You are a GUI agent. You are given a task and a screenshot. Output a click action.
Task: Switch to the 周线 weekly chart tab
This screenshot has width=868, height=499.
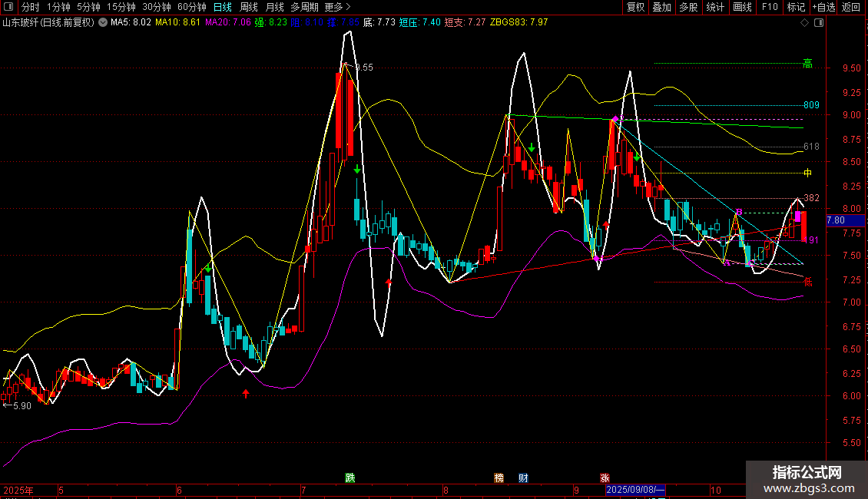click(249, 8)
